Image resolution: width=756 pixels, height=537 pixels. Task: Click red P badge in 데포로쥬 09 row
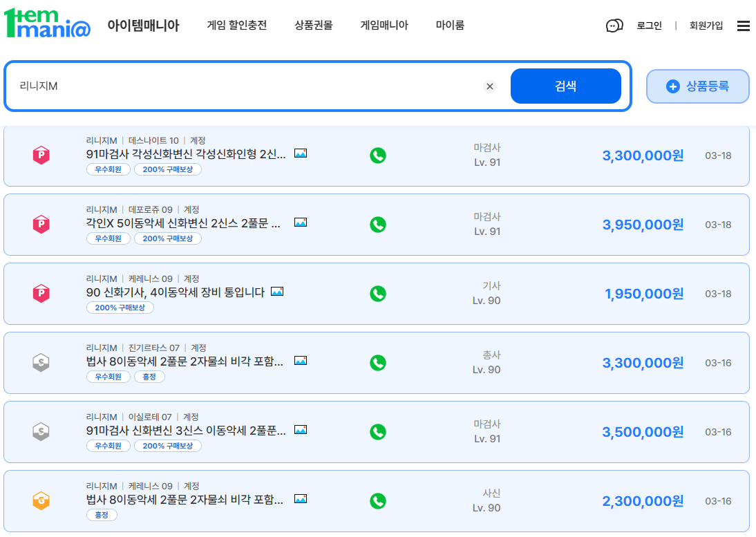(41, 224)
